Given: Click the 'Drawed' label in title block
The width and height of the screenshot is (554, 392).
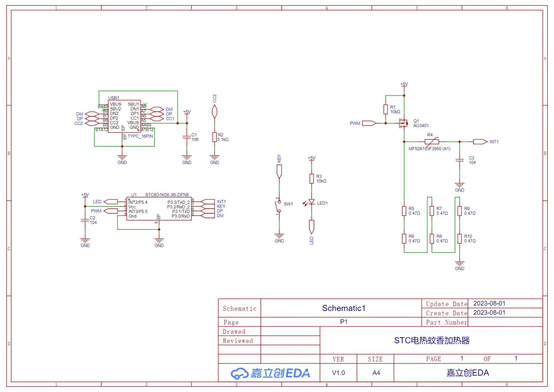Looking at the screenshot, I should (234, 332).
